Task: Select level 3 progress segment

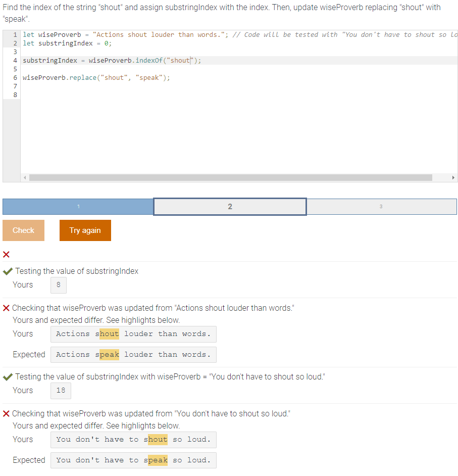Action: pyautogui.click(x=381, y=207)
